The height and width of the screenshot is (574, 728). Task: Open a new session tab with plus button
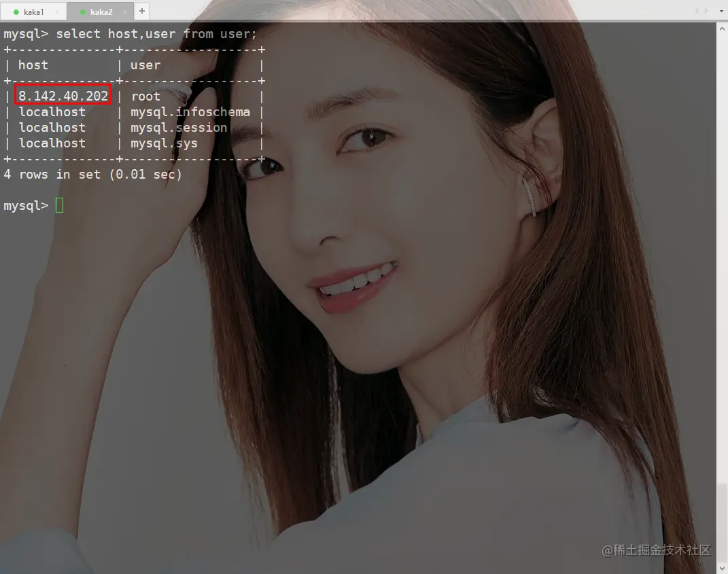(142, 11)
